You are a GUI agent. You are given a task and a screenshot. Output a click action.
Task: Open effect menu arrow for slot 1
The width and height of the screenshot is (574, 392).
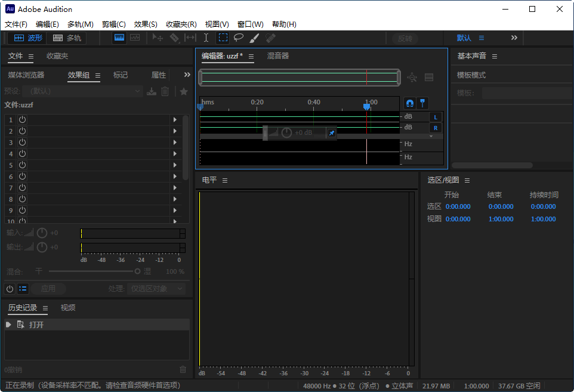175,120
